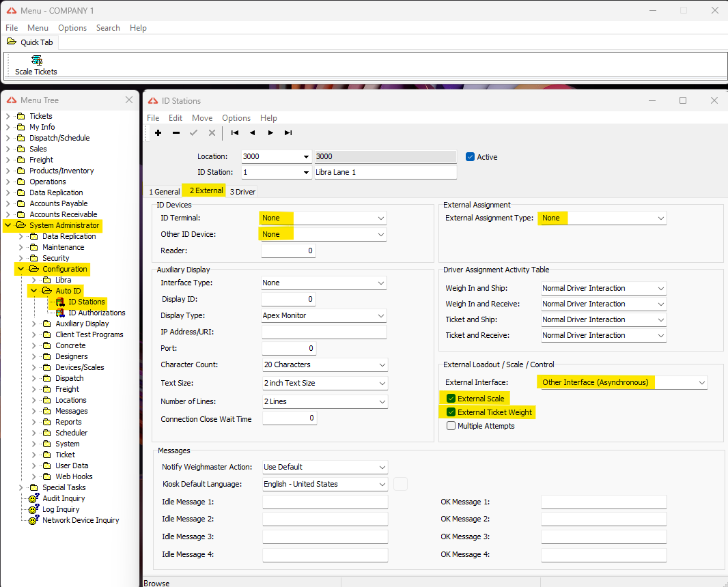728x587 pixels.
Task: Go to the last record arrow
Action: click(x=288, y=132)
